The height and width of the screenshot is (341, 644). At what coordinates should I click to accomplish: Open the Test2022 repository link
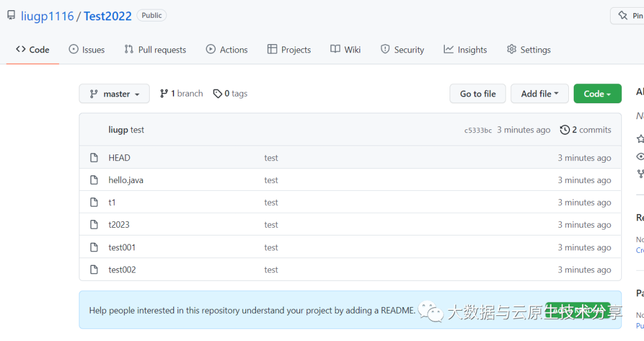point(107,16)
